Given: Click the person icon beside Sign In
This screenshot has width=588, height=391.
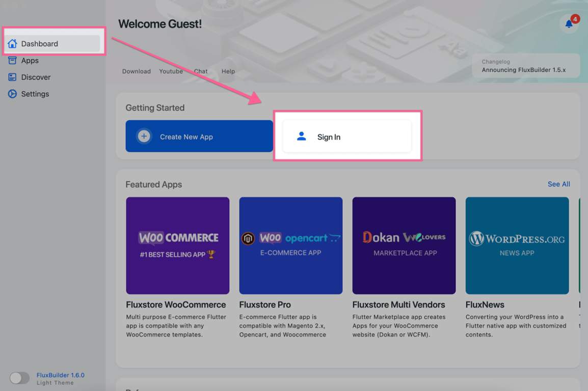Looking at the screenshot, I should [x=302, y=136].
